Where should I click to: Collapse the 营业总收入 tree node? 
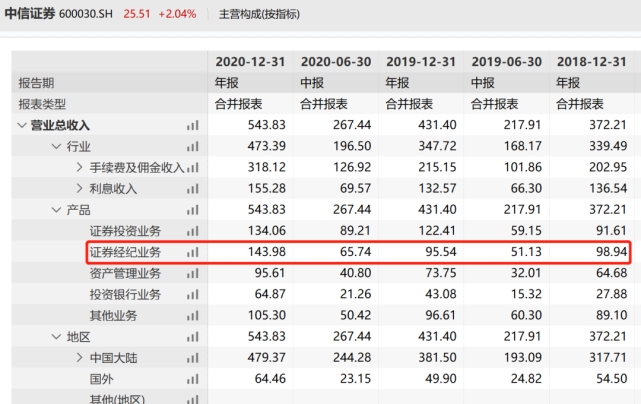[x=22, y=125]
